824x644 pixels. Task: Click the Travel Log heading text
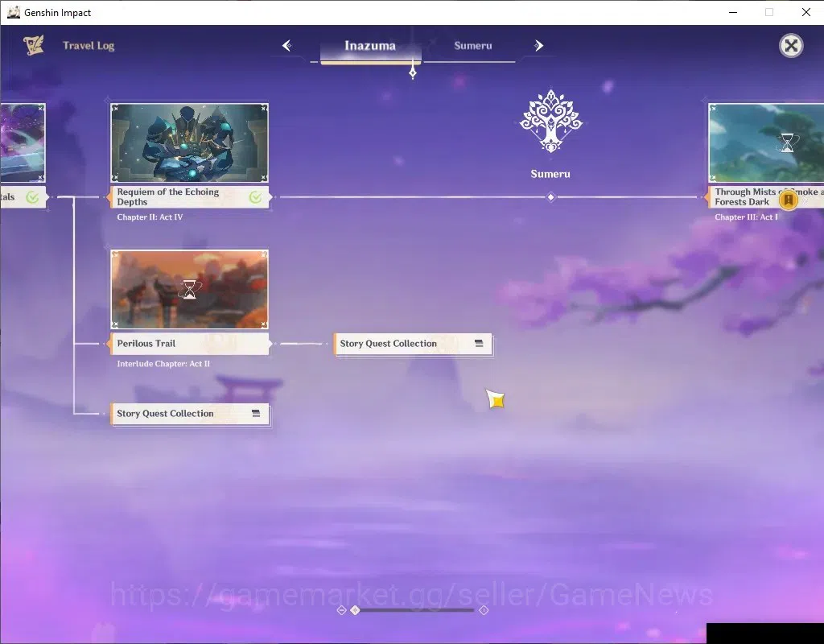(x=89, y=46)
